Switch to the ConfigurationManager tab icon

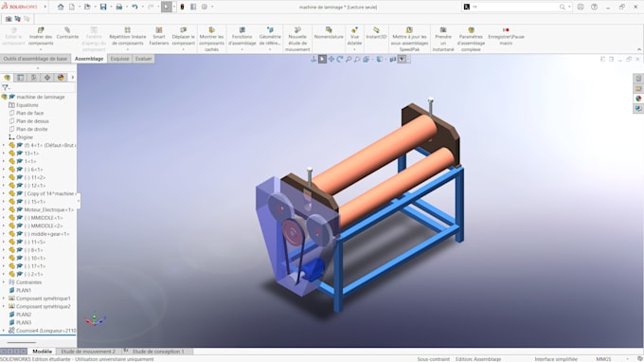34,78
